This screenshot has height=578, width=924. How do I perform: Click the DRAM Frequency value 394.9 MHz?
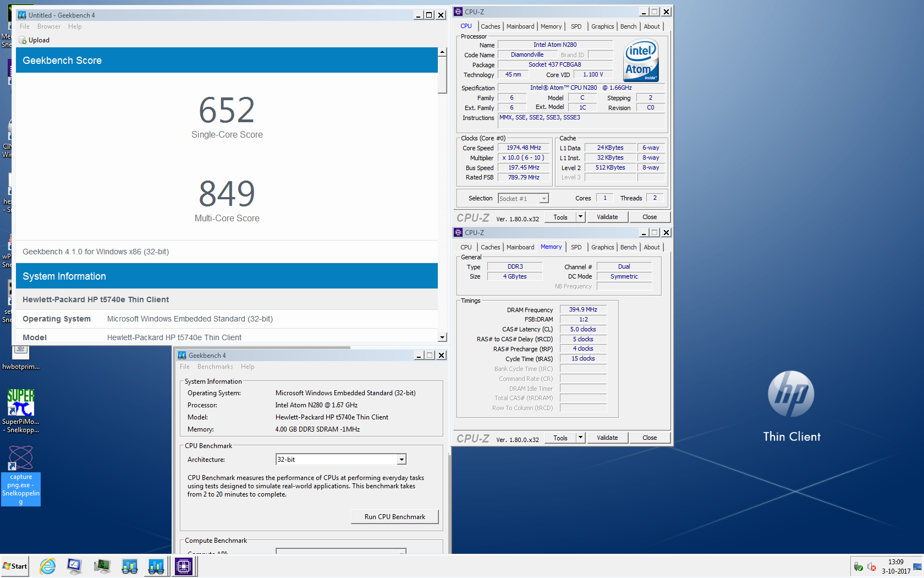(583, 309)
